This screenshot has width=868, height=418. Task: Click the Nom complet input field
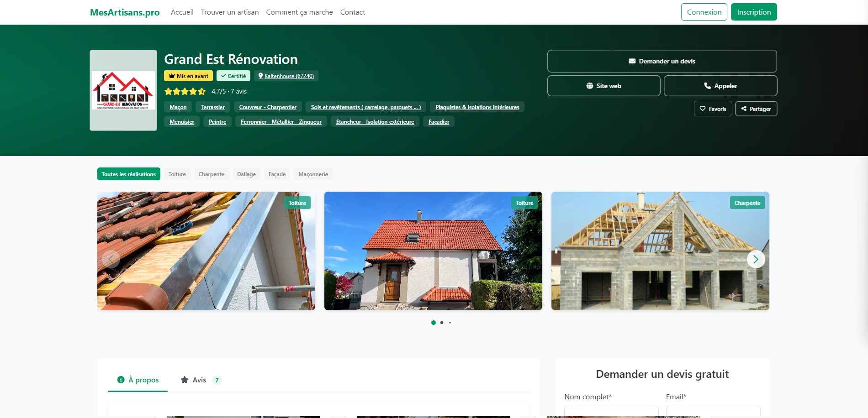pyautogui.click(x=611, y=412)
